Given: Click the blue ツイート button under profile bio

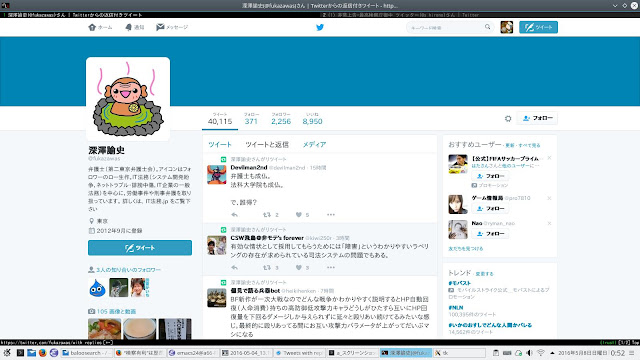Looking at the screenshot, I should [x=140, y=248].
